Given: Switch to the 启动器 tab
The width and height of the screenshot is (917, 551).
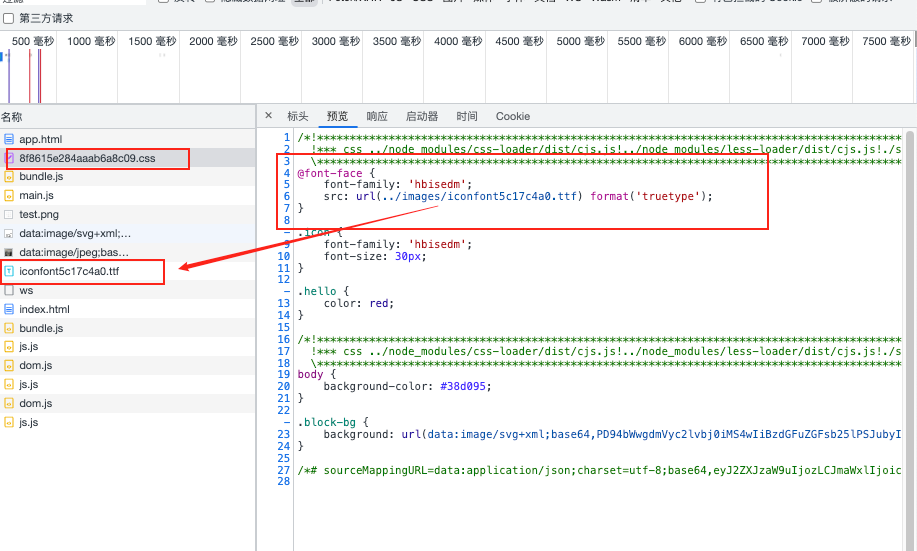Looking at the screenshot, I should pos(422,116).
